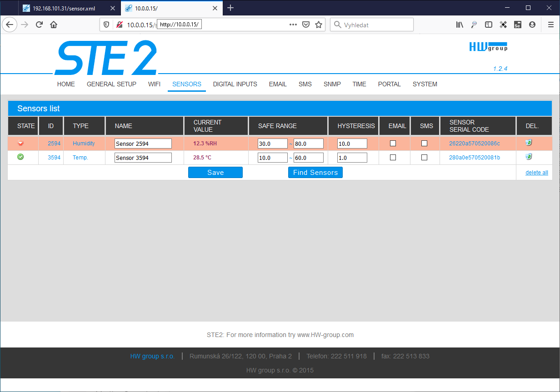Screen dimensions: 560x392
Task: Click insecure connection lock icon
Action: click(120, 25)
